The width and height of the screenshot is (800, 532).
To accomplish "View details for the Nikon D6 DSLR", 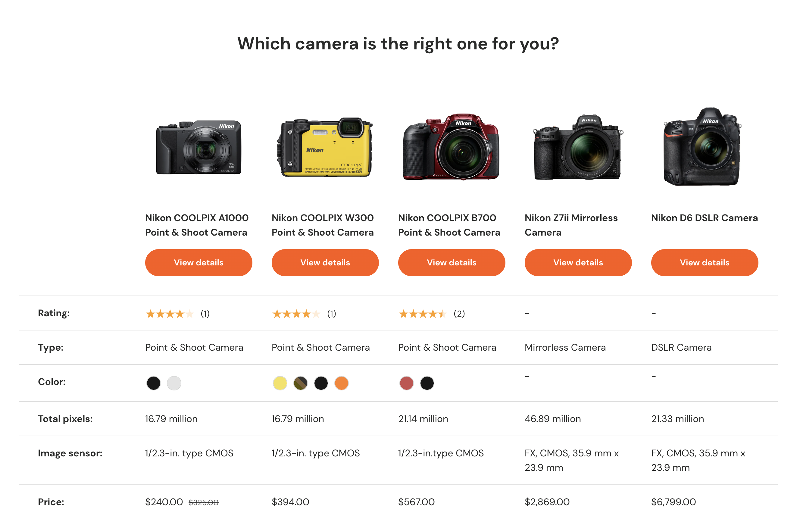I will (704, 262).
